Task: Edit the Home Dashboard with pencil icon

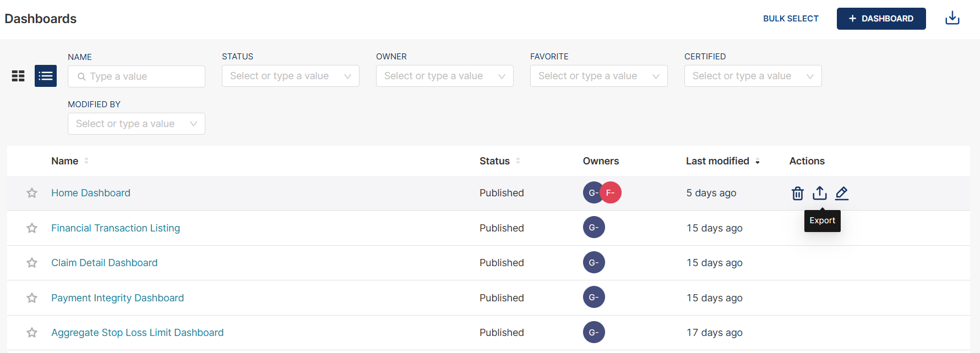Action: (x=841, y=193)
